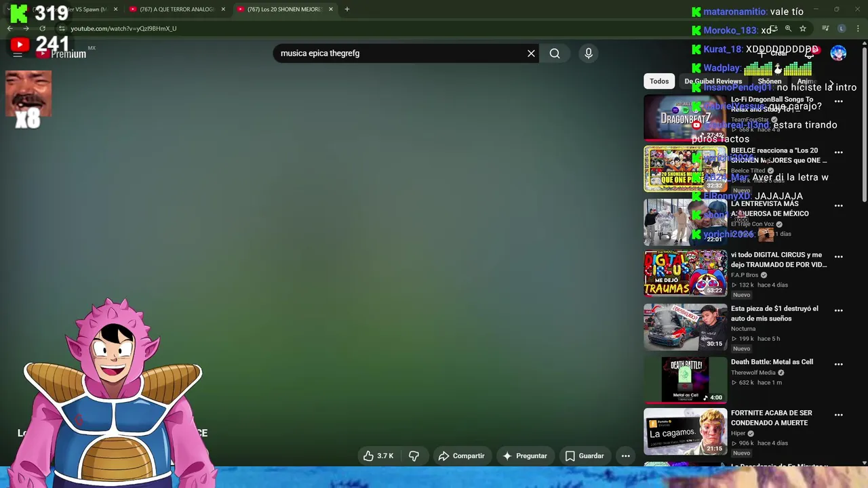Open LA ENTREVISTA video thumbnail
Image resolution: width=868 pixels, height=488 pixels.
click(685, 222)
